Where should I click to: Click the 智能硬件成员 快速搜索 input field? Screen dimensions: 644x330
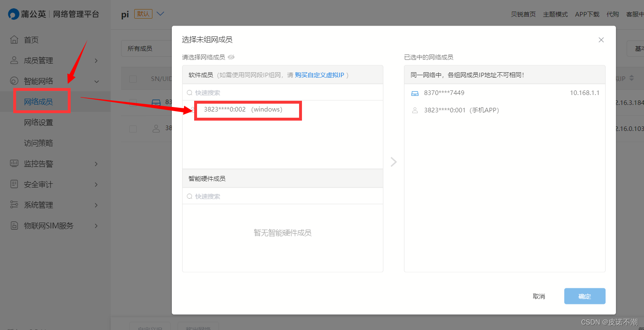pos(283,196)
